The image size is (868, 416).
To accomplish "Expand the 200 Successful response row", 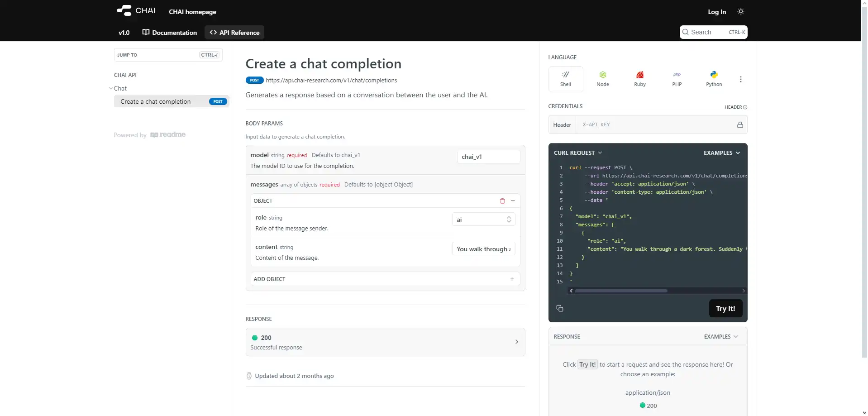I will (x=385, y=342).
